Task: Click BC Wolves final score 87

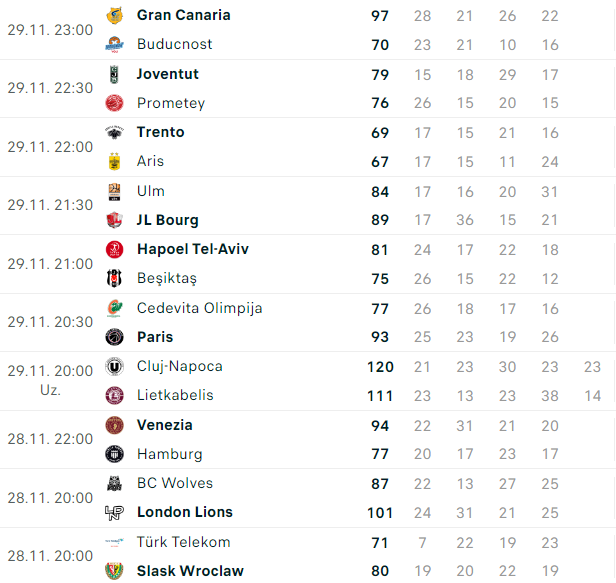Action: (x=380, y=484)
